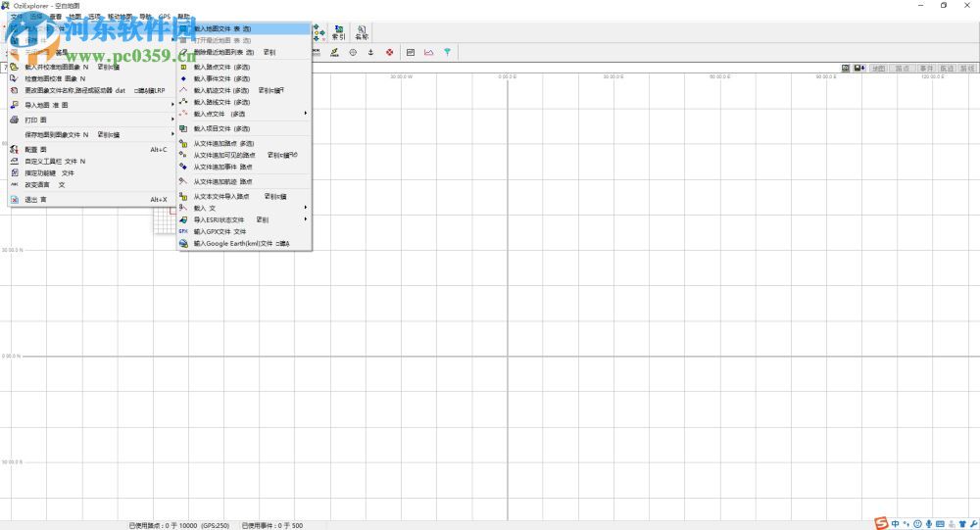
Task: Choose 删除最近地图列表 entry
Action: [244, 53]
